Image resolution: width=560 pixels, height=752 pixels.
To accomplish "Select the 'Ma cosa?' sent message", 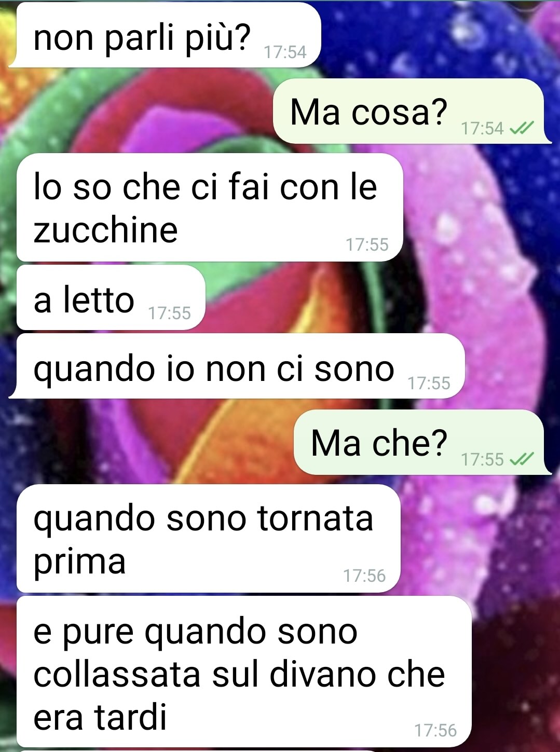I will (411, 111).
